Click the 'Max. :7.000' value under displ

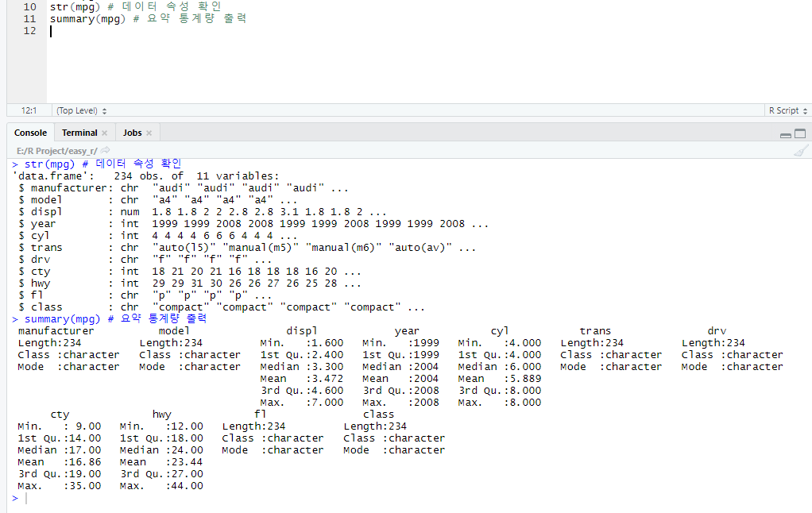pyautogui.click(x=301, y=403)
